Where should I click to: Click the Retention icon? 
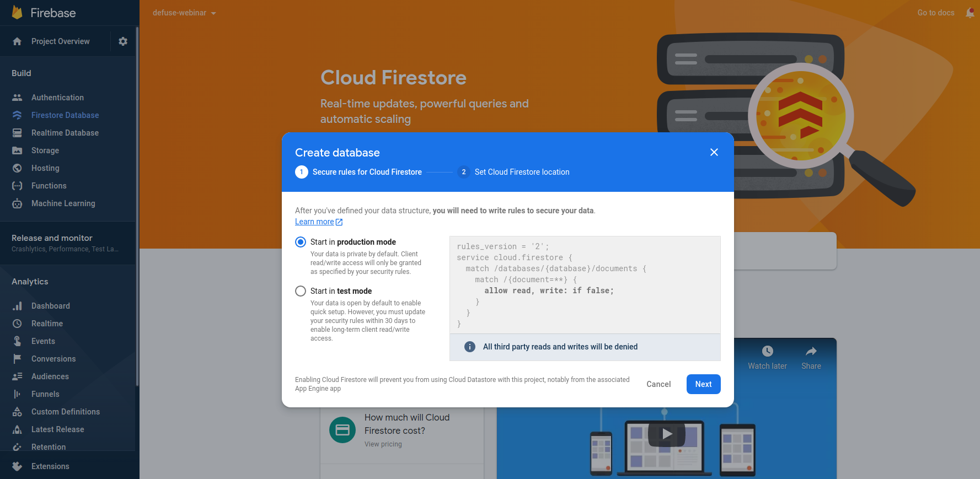coord(17,447)
